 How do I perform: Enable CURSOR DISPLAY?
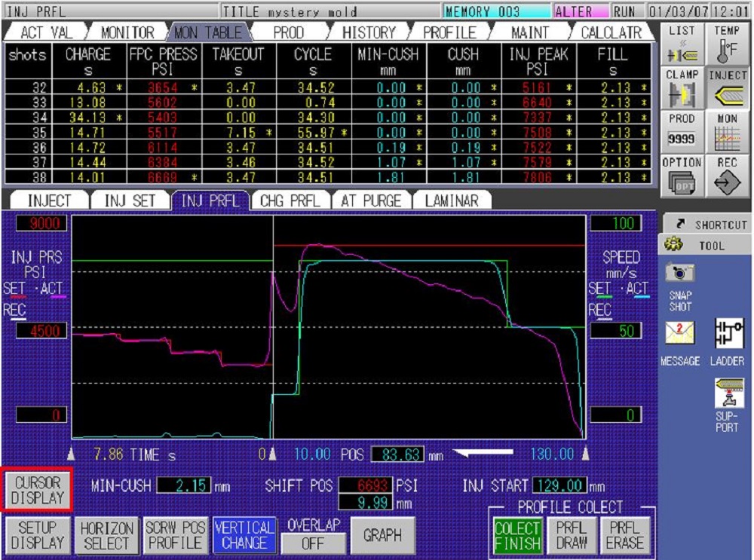[36, 488]
